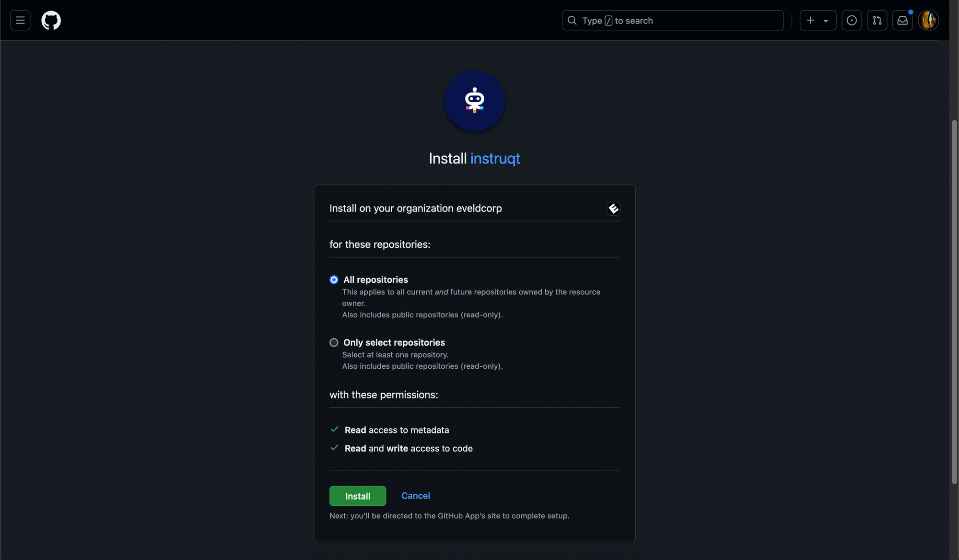Click the eveldcorp organization avatar icon
Viewport: 959px width, 560px height.
click(x=613, y=209)
